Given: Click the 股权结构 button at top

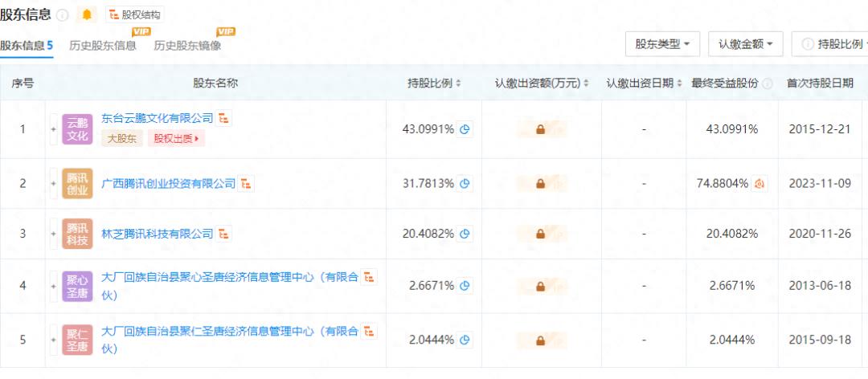Looking at the screenshot, I should pyautogui.click(x=135, y=14).
